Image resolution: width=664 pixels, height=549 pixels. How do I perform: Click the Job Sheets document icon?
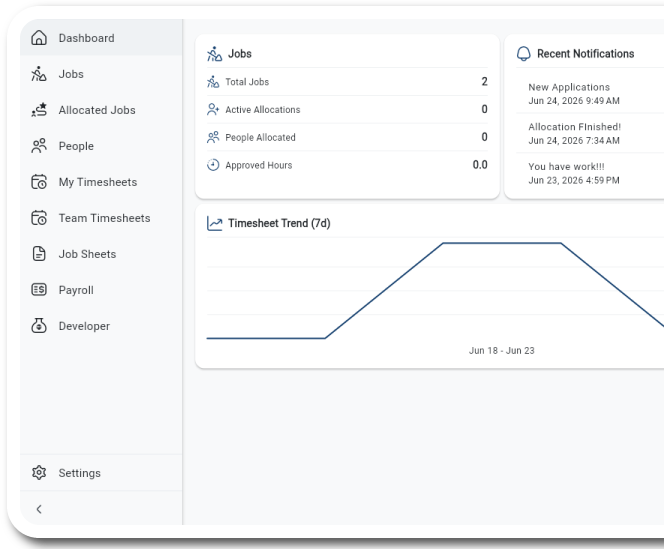[x=39, y=254]
